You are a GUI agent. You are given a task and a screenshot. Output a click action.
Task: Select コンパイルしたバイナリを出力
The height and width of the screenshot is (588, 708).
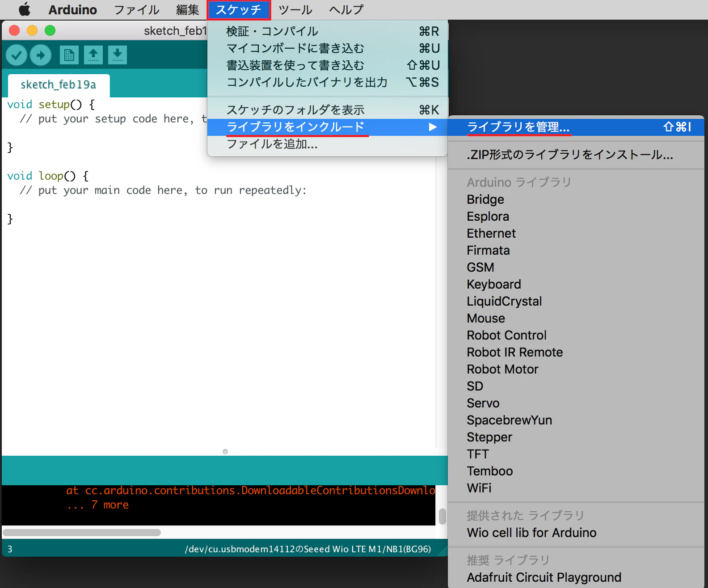point(328,82)
